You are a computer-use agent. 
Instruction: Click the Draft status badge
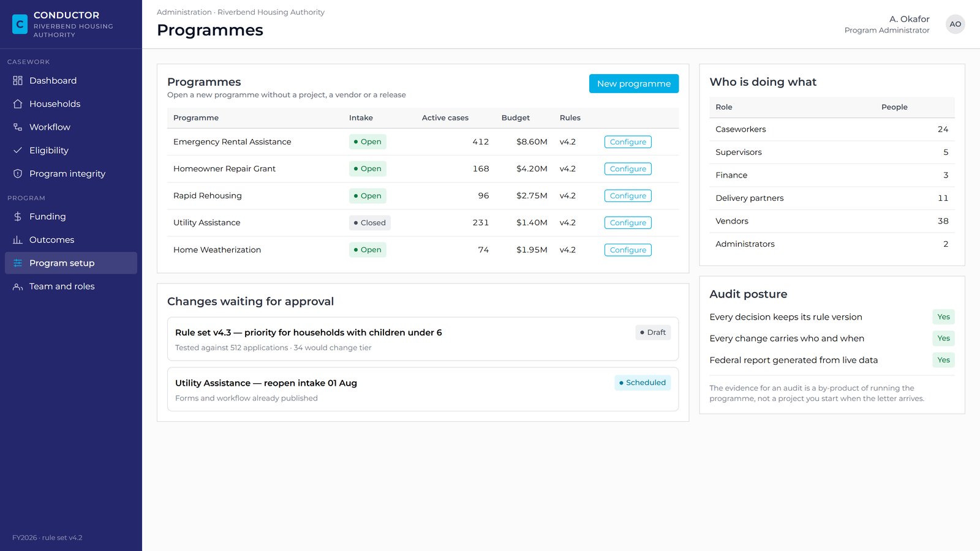coord(653,332)
